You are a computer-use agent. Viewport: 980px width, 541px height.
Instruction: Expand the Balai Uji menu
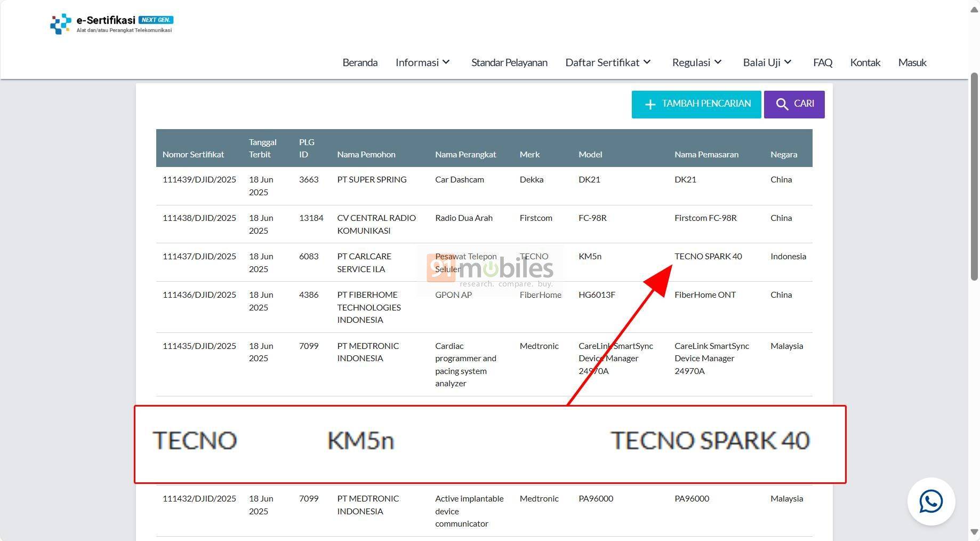pos(767,62)
